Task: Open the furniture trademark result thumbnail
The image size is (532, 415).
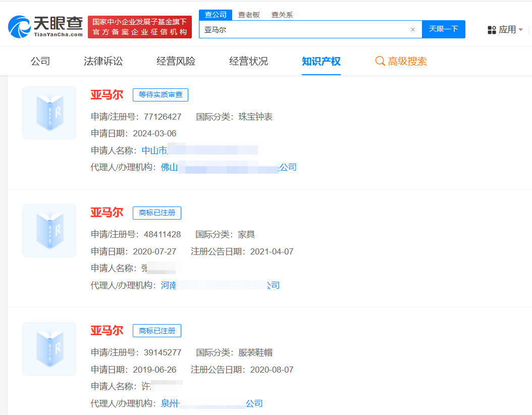Action: [49, 230]
